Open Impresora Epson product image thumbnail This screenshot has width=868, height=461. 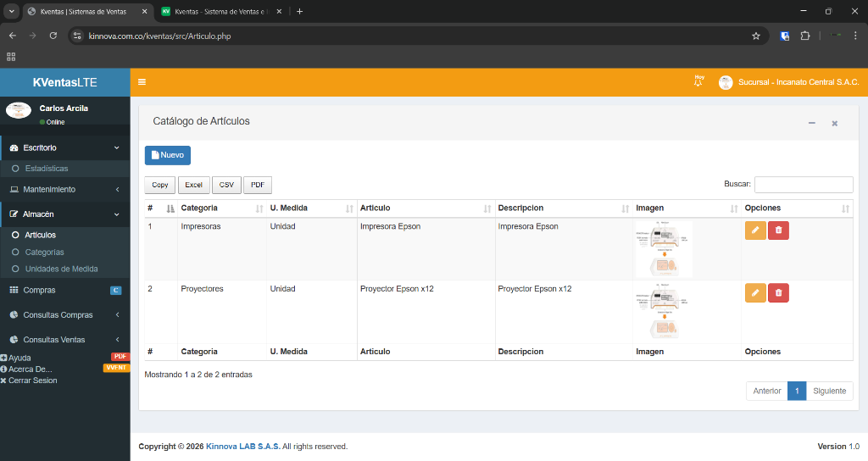[x=664, y=249]
